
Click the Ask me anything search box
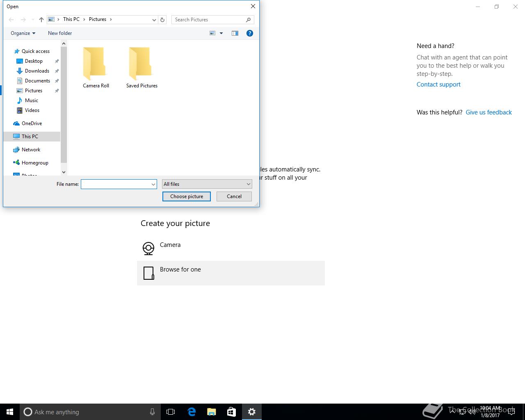click(90, 412)
